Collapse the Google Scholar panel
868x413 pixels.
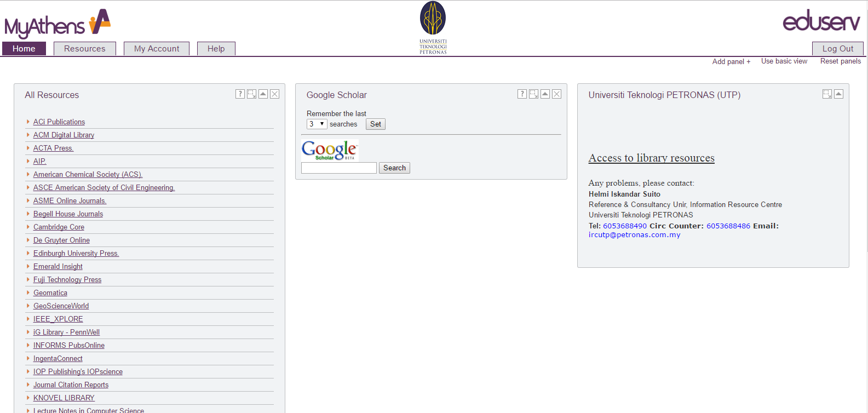pyautogui.click(x=545, y=94)
